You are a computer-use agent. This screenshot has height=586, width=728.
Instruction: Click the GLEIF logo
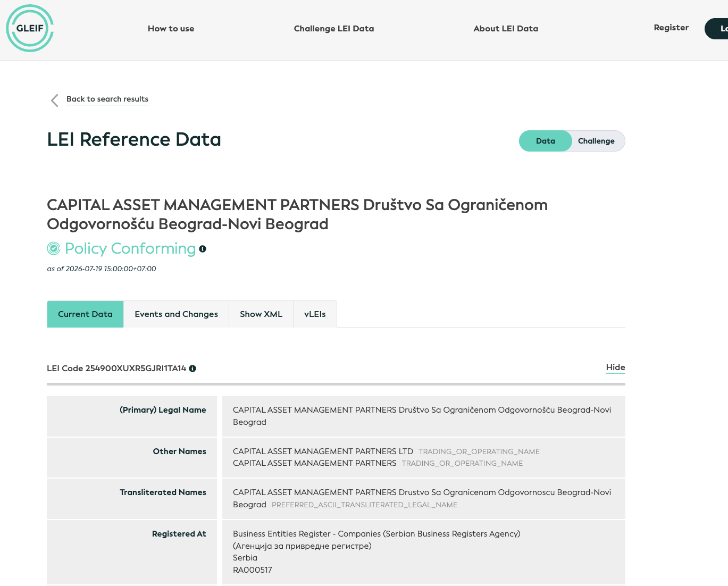point(30,28)
